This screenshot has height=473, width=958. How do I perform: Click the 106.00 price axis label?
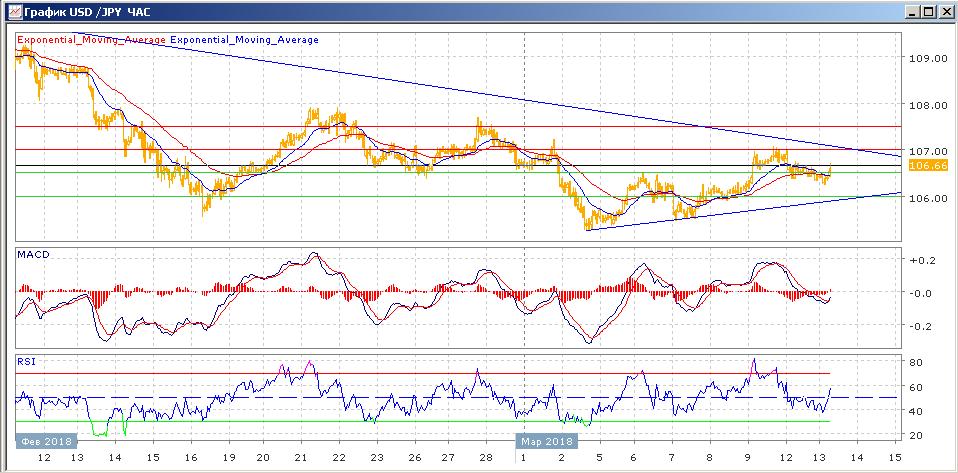click(x=929, y=198)
